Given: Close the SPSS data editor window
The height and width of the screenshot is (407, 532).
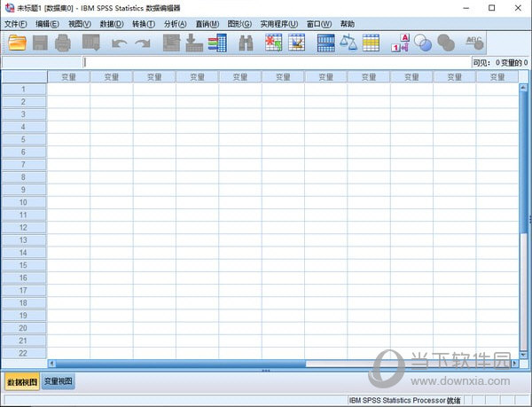Looking at the screenshot, I should pos(518,8).
